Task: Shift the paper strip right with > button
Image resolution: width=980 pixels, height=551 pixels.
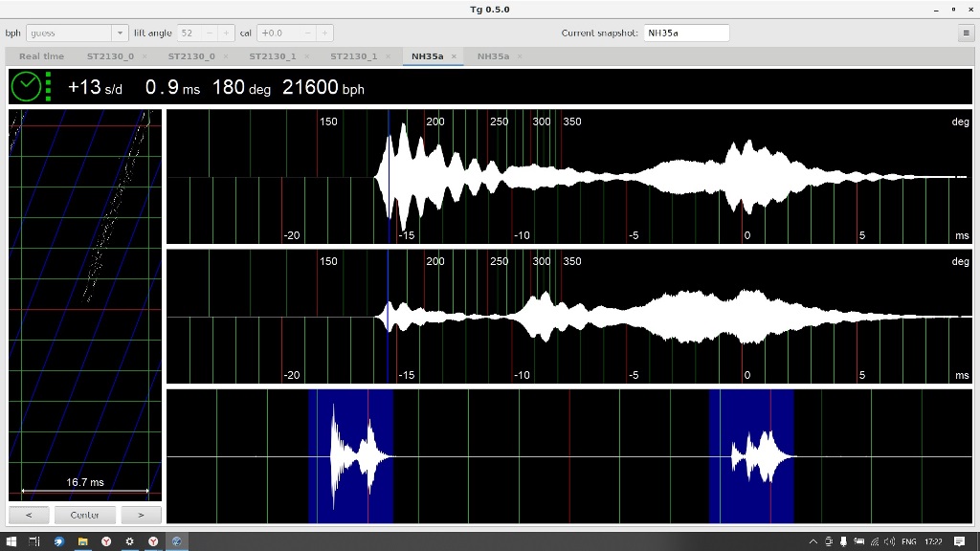Action: point(141,515)
